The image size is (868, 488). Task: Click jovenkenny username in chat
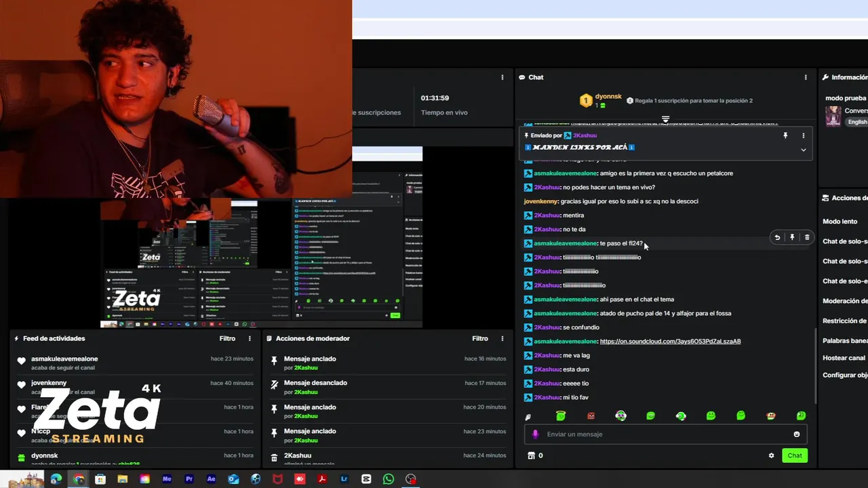coord(541,201)
